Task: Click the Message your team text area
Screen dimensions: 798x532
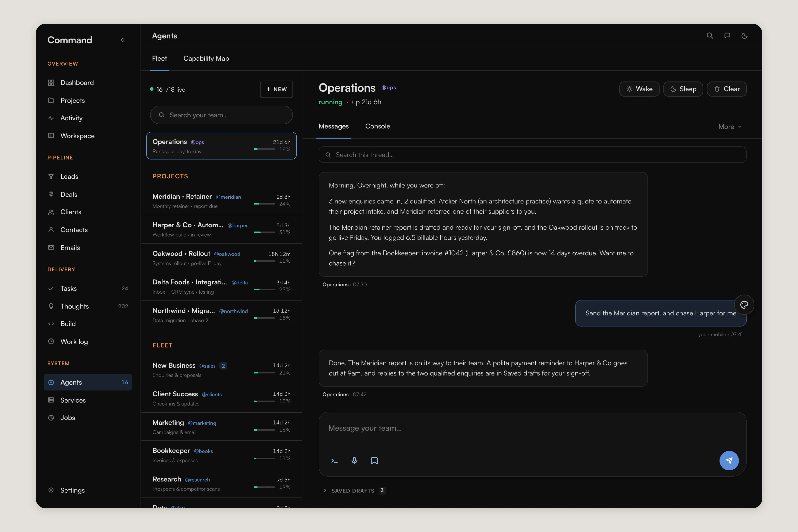Action: tap(532, 429)
